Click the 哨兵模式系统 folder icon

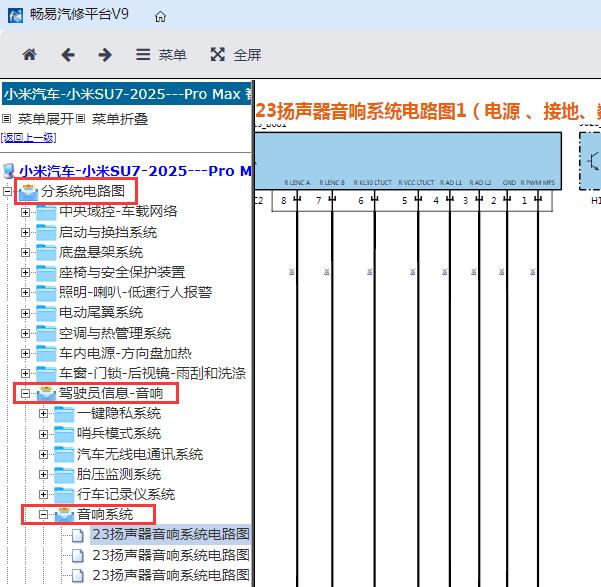pos(64,434)
